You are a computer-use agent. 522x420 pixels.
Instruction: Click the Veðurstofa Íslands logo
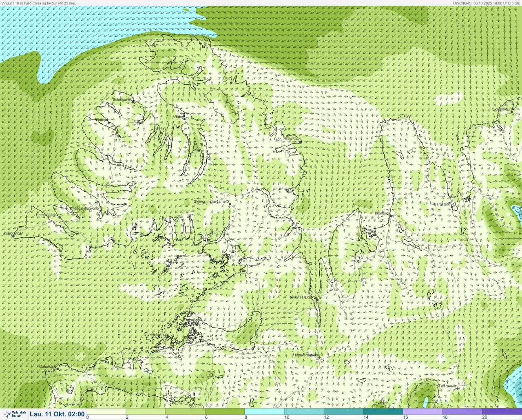(14, 414)
